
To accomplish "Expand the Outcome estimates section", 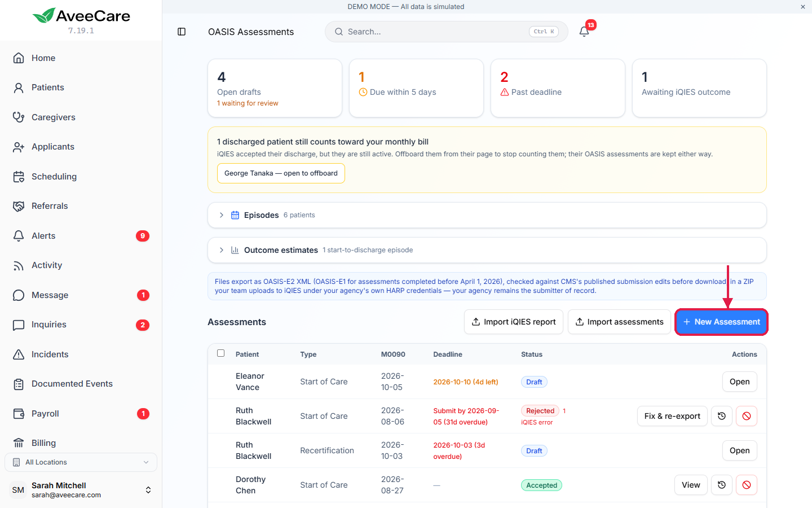I will tap(487, 250).
